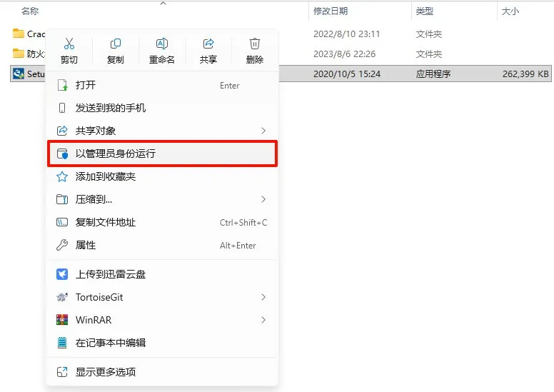Open the 共享对象 submenu entry
The image size is (554, 392).
pyautogui.click(x=162, y=131)
